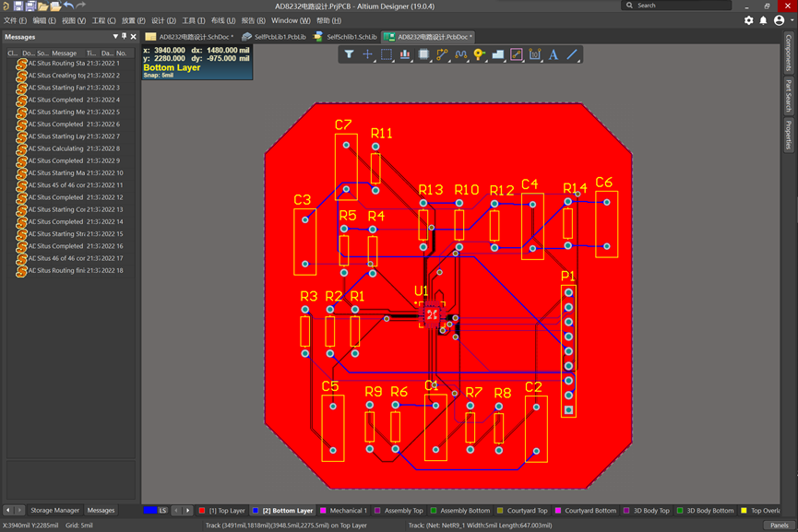The width and height of the screenshot is (798, 532).
Task: Open the Properties side panel tab
Action: pyautogui.click(x=789, y=135)
